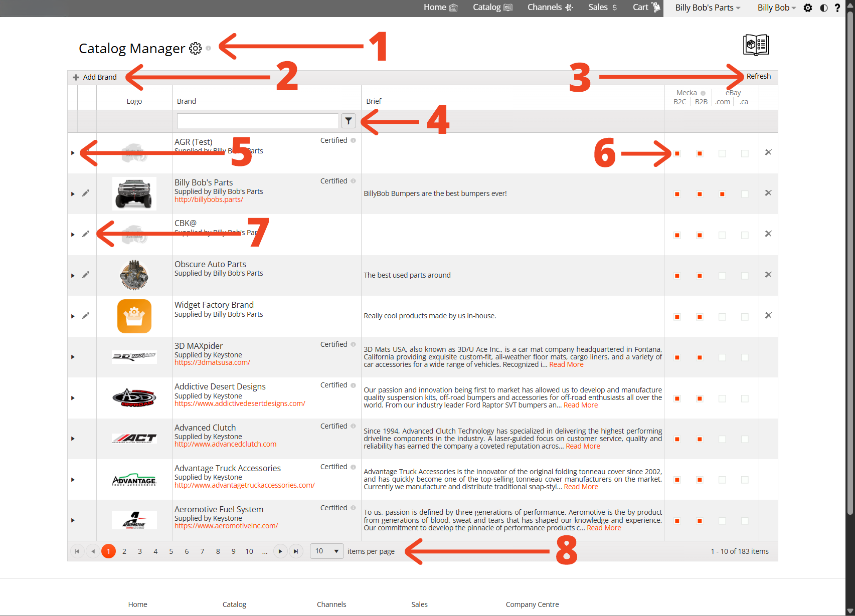The height and width of the screenshot is (616, 855).
Task: Open the Catalog menu in top bar
Action: click(x=492, y=8)
